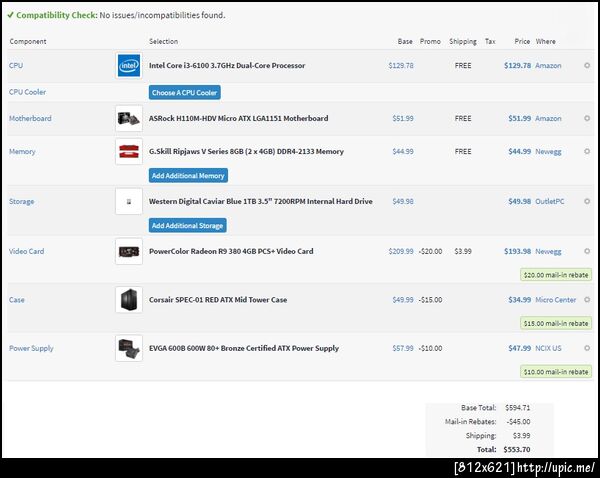Screen dimensions: 600x478
Task: Click the CPU price $129.78 in the Price column
Action: tap(517, 65)
